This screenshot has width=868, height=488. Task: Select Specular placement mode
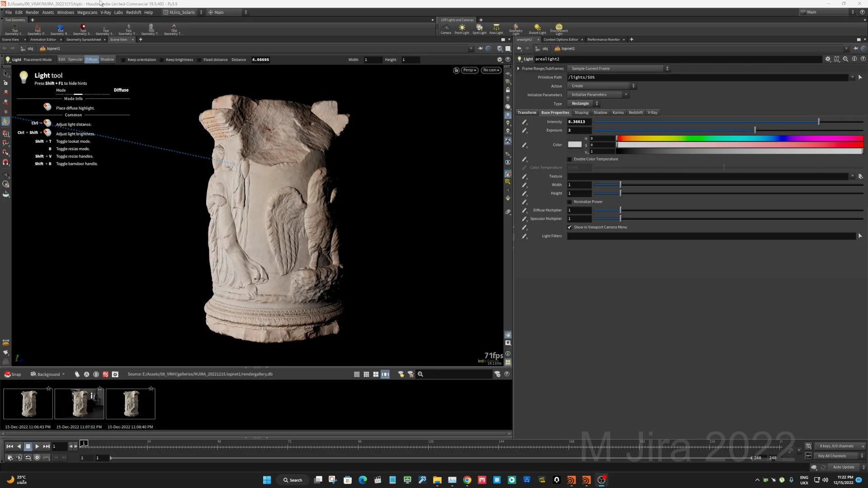click(75, 60)
